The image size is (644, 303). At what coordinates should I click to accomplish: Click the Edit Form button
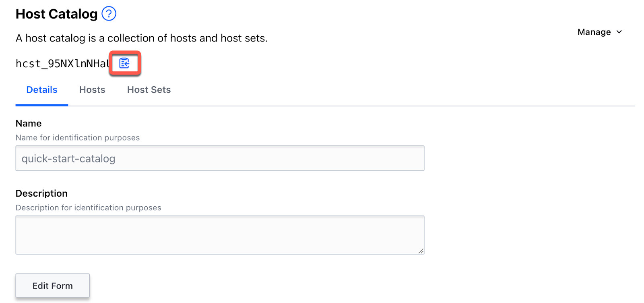(x=52, y=285)
